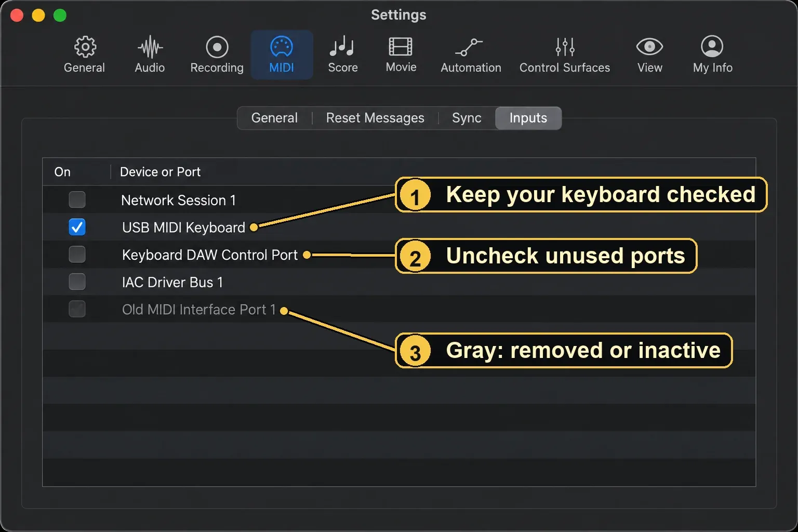
Task: Select the Inputs tab
Action: (528, 118)
